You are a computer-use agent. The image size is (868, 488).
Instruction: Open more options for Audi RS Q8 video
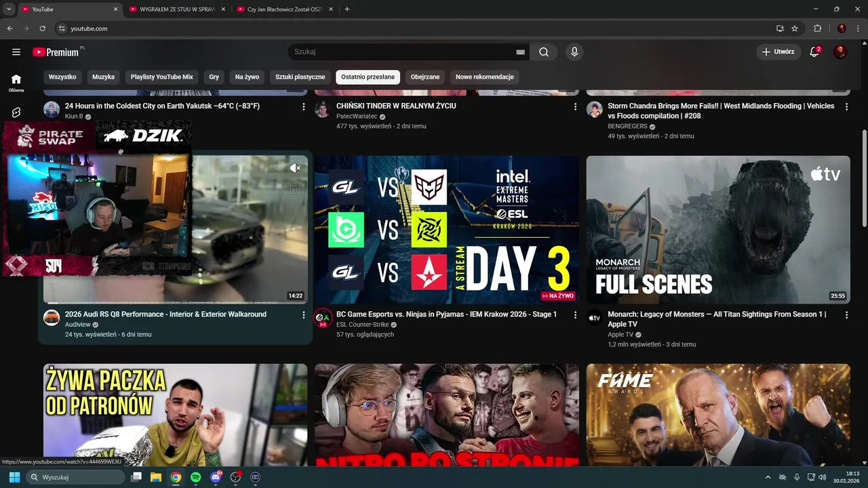tap(304, 315)
